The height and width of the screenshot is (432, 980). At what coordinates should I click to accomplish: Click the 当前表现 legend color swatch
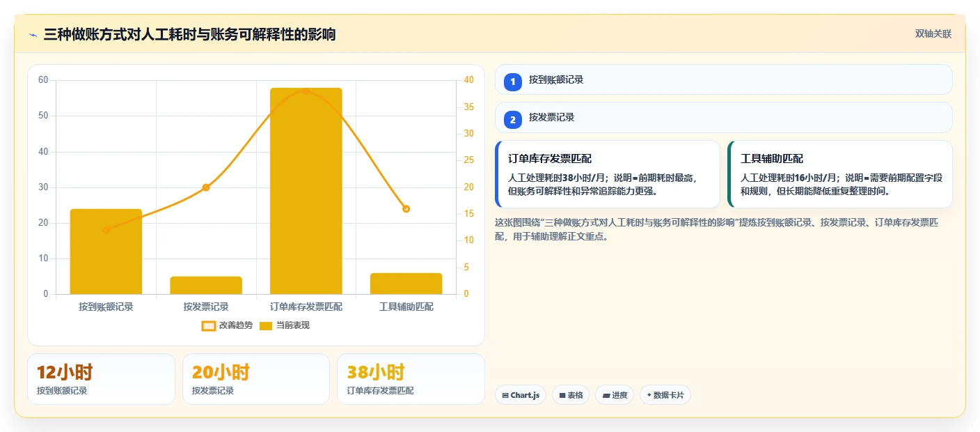(266, 326)
